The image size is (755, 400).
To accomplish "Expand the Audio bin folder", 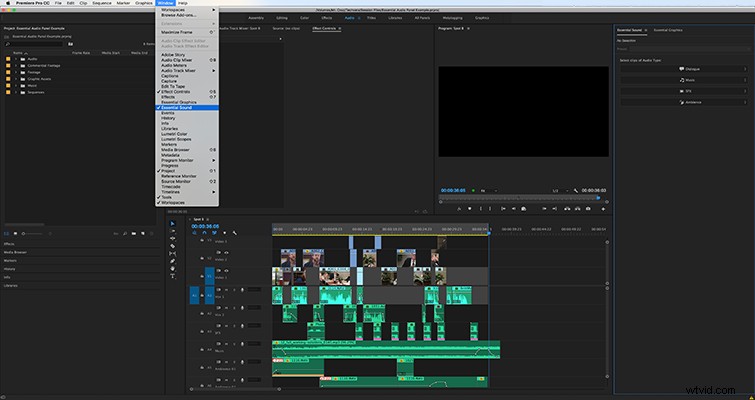I will pyautogui.click(x=15, y=59).
